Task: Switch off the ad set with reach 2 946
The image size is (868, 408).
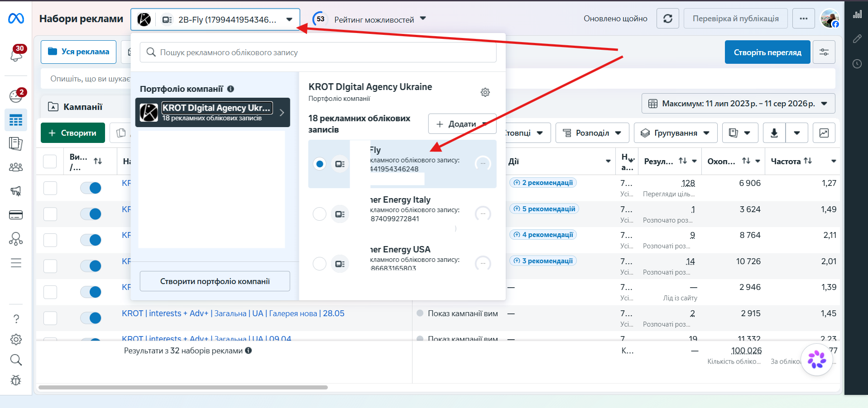Action: pyautogui.click(x=91, y=292)
